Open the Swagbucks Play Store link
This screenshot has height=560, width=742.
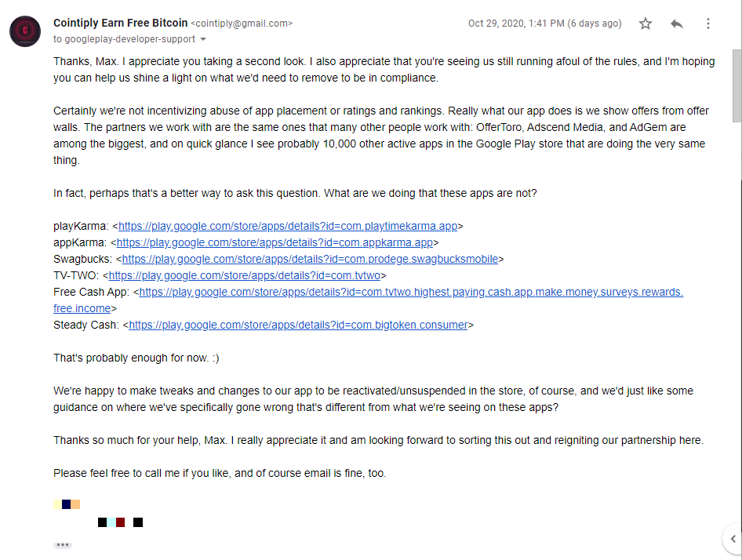pos(310,260)
